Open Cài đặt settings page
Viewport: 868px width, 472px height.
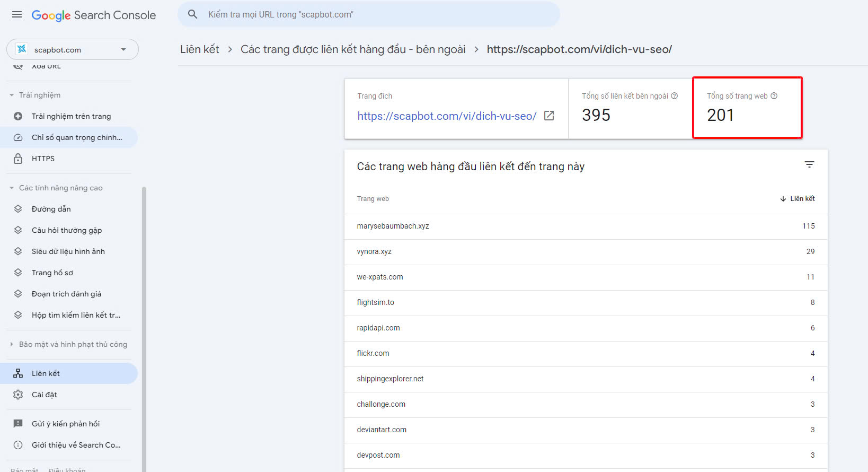(69, 395)
